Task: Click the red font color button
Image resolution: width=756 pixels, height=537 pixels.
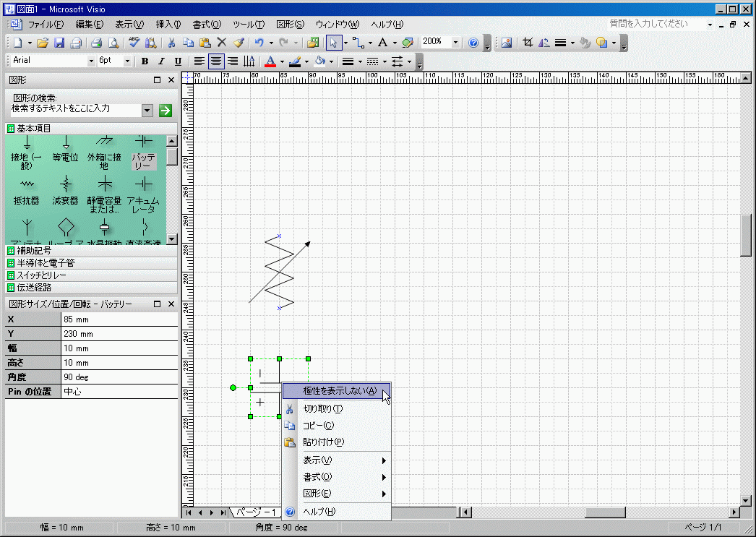Action: tap(270, 61)
